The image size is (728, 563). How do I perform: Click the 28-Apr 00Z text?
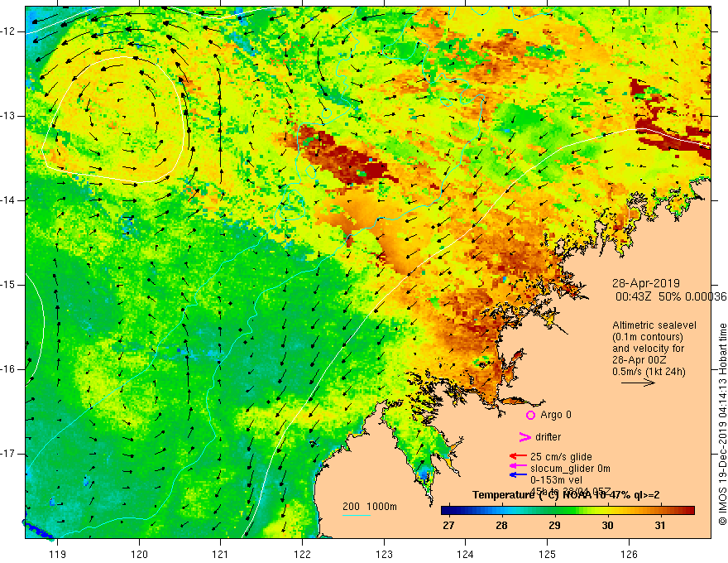tap(639, 360)
